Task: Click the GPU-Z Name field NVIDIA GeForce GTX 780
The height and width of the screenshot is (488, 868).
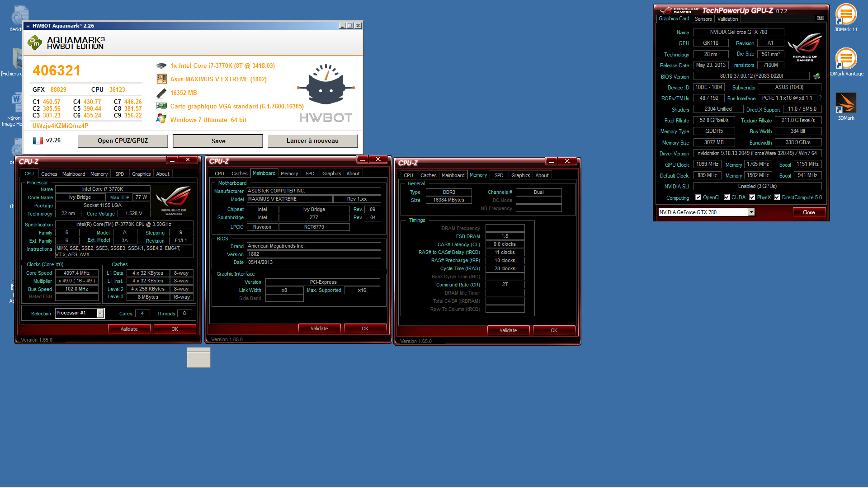Action: pos(738,32)
